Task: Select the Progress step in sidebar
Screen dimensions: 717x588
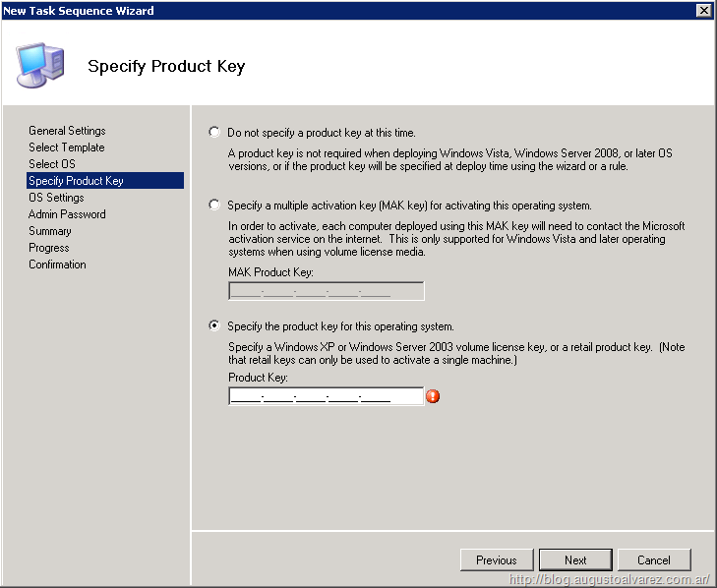Action: [x=48, y=248]
